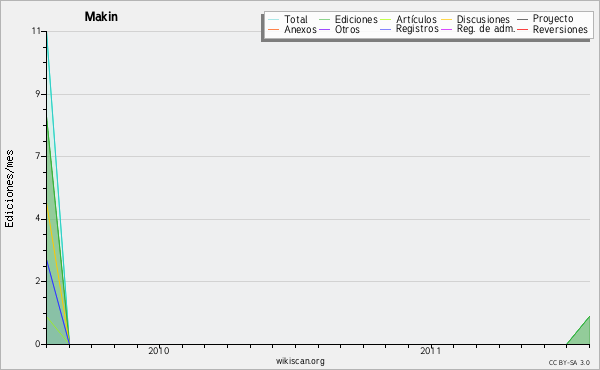This screenshot has width=600, height=370.
Task: Click the Registros legend label
Action: point(417,29)
